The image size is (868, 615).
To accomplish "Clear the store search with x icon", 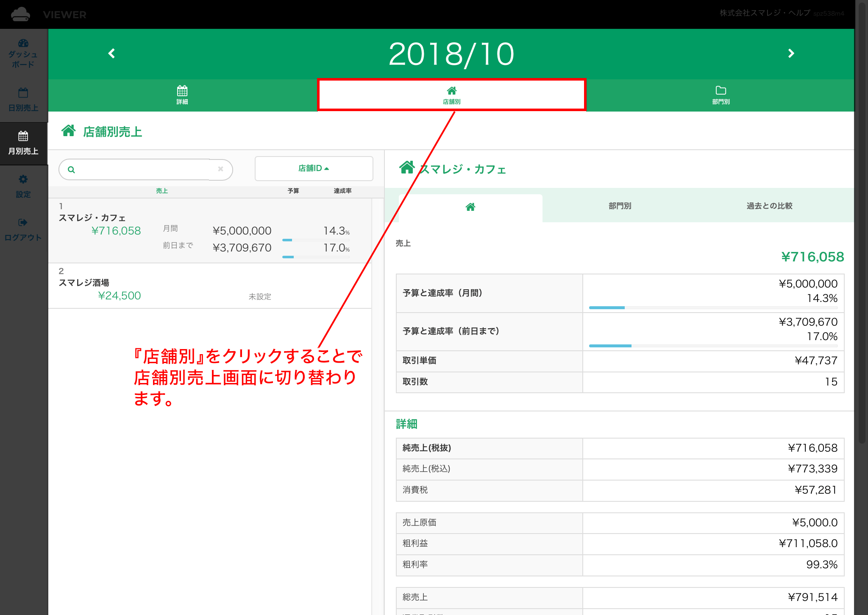I will click(x=220, y=169).
